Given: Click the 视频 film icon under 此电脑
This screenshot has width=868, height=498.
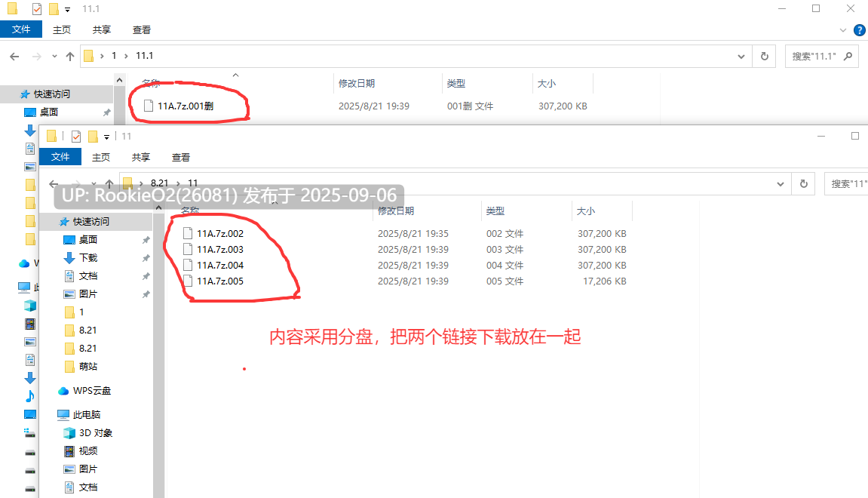Looking at the screenshot, I should [x=69, y=451].
